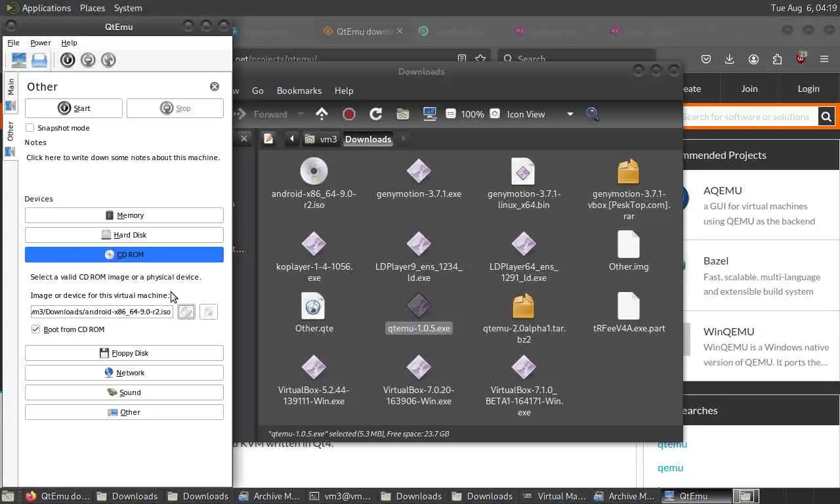
Task: Open android-x86_64-9.0-r2.iso disc file
Action: click(314, 183)
